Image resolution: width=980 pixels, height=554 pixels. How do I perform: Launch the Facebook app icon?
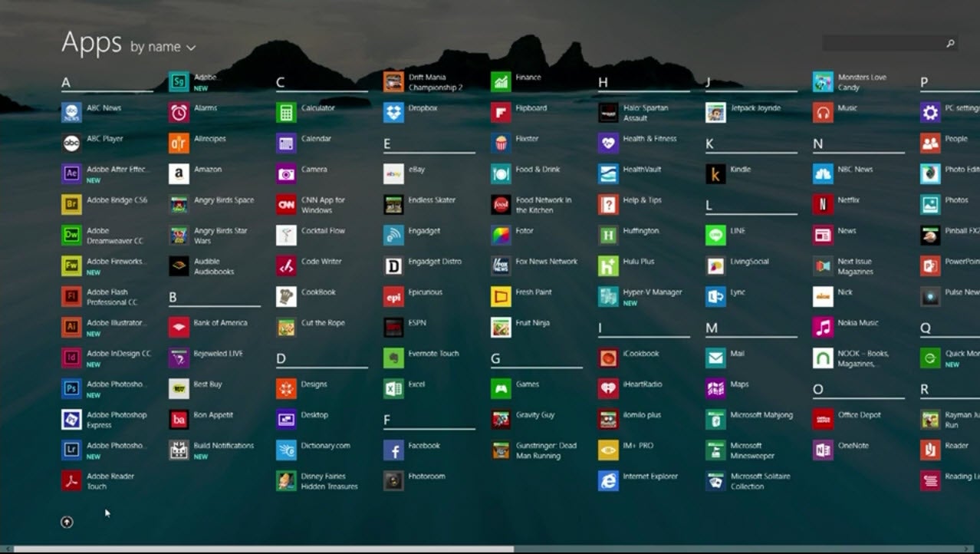coord(393,450)
